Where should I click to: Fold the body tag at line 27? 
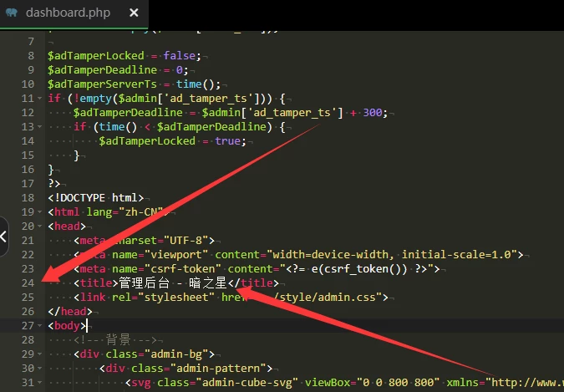40,326
